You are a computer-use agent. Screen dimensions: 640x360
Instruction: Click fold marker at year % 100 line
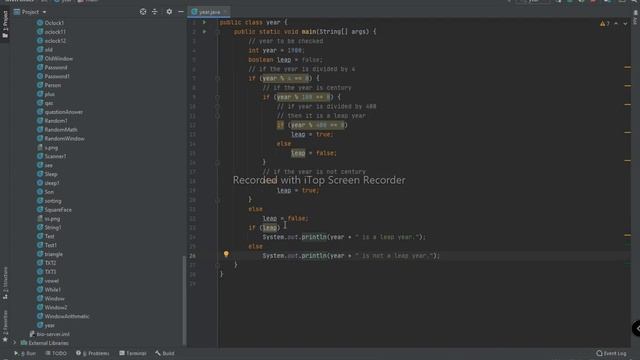218,97
